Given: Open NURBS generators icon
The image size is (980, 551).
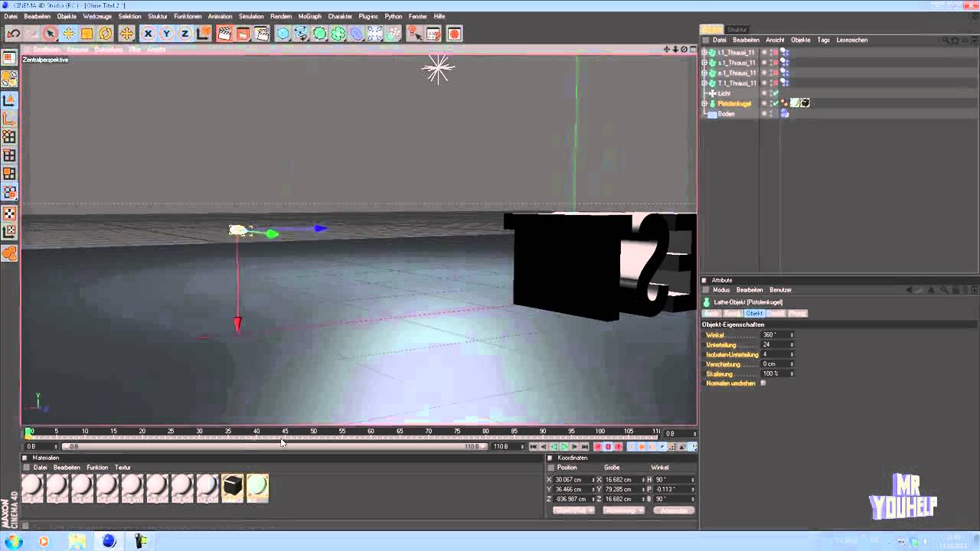Looking at the screenshot, I should click(319, 34).
